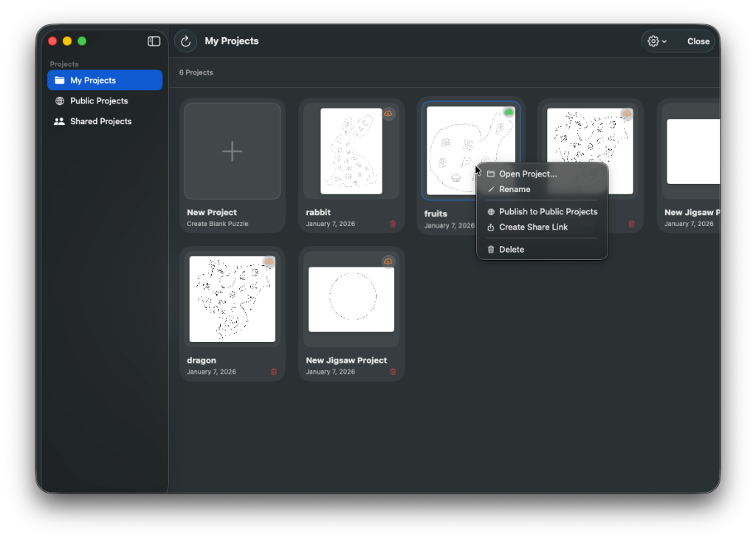This screenshot has height=540, width=756.
Task: Choose Open Project from the context menu
Action: point(528,174)
